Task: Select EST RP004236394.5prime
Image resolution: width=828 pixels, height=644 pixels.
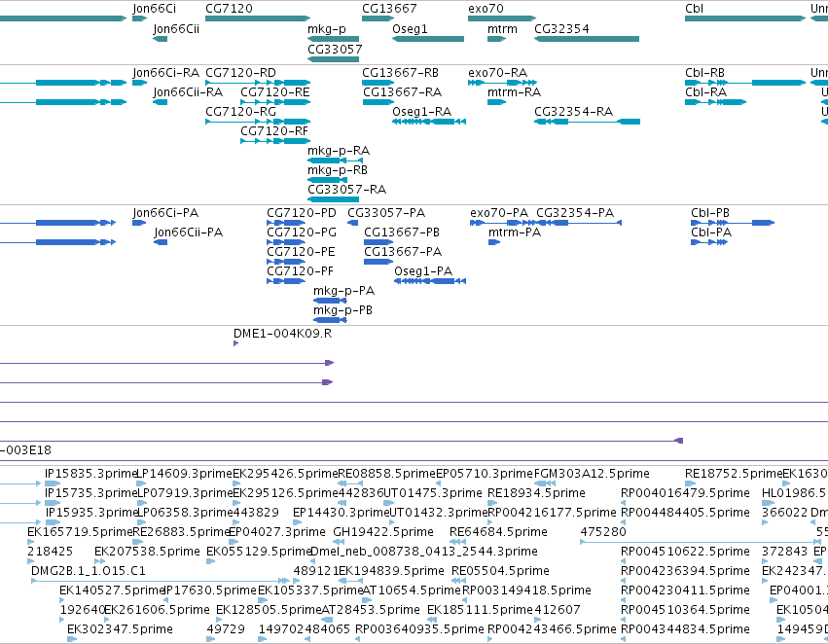Action: (685, 571)
